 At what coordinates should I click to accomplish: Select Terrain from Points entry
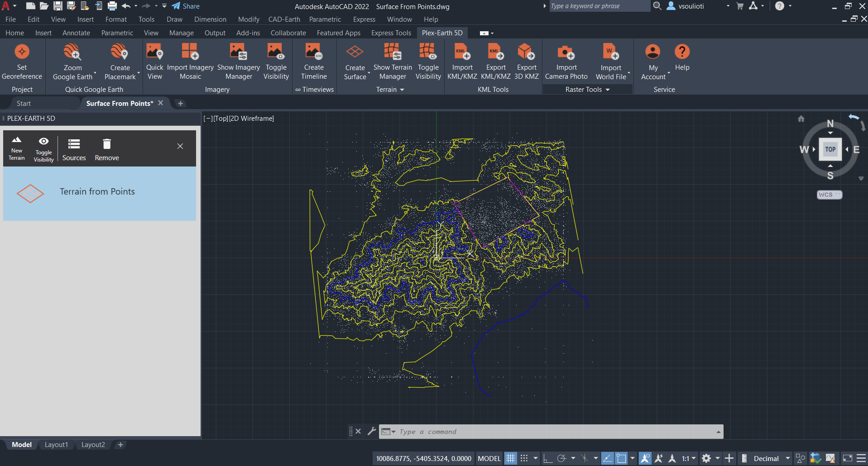click(100, 193)
